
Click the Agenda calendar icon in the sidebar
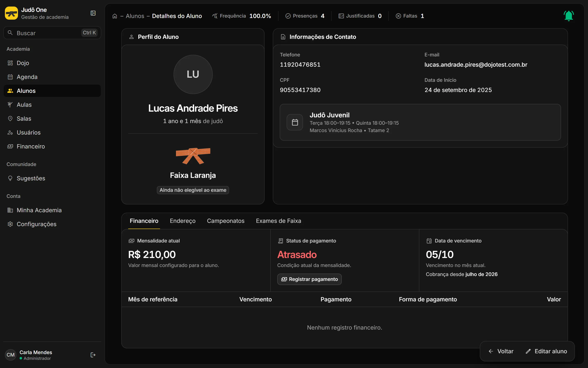tap(10, 77)
